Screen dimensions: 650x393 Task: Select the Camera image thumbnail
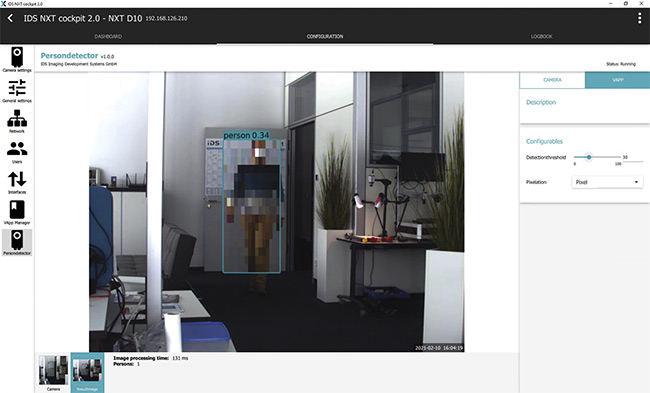53,372
